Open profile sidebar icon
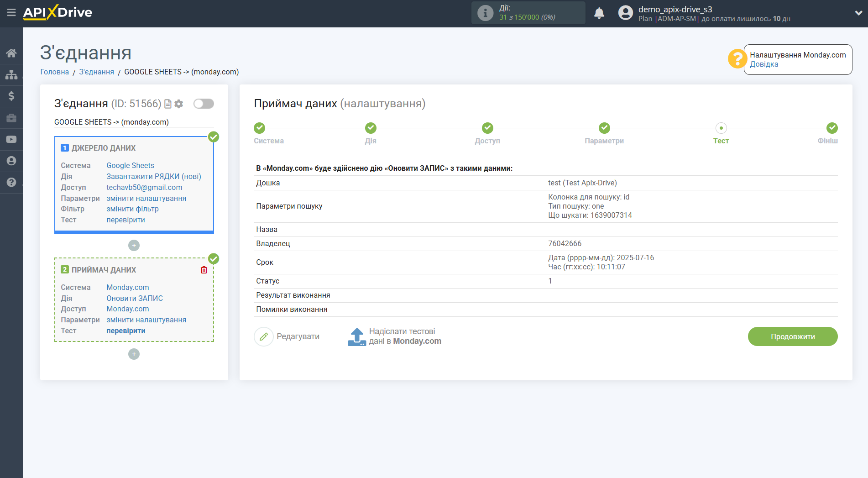The image size is (868, 478). click(11, 161)
